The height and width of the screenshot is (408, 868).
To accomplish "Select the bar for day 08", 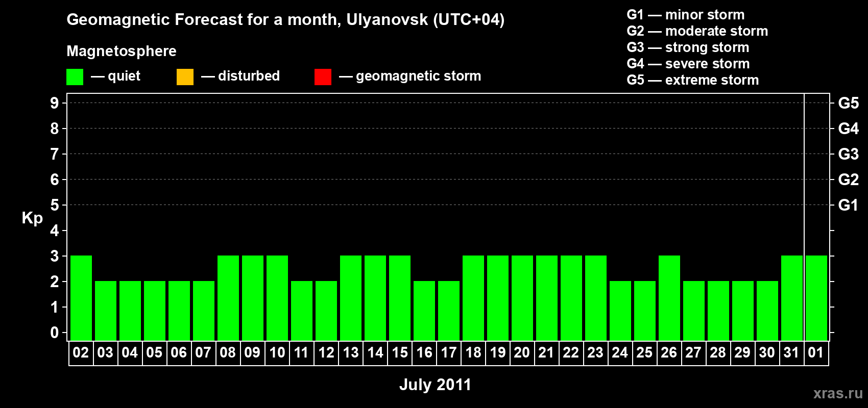I will point(228,298).
